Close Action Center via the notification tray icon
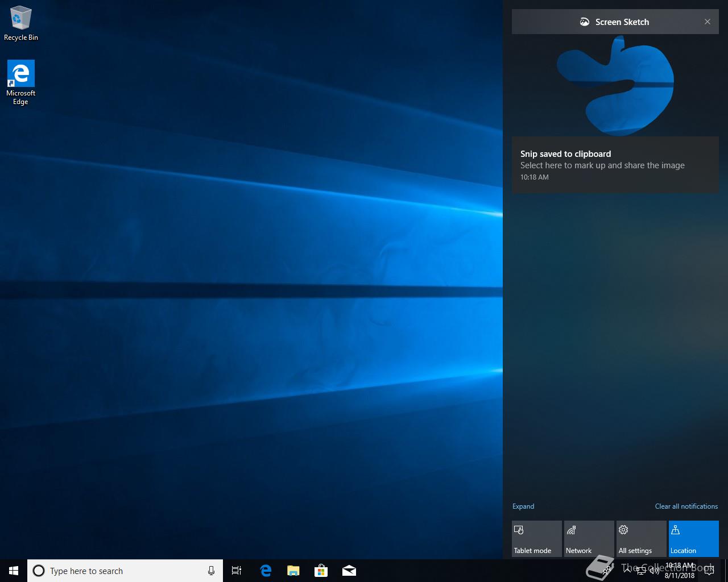This screenshot has width=728, height=582. coord(709,571)
